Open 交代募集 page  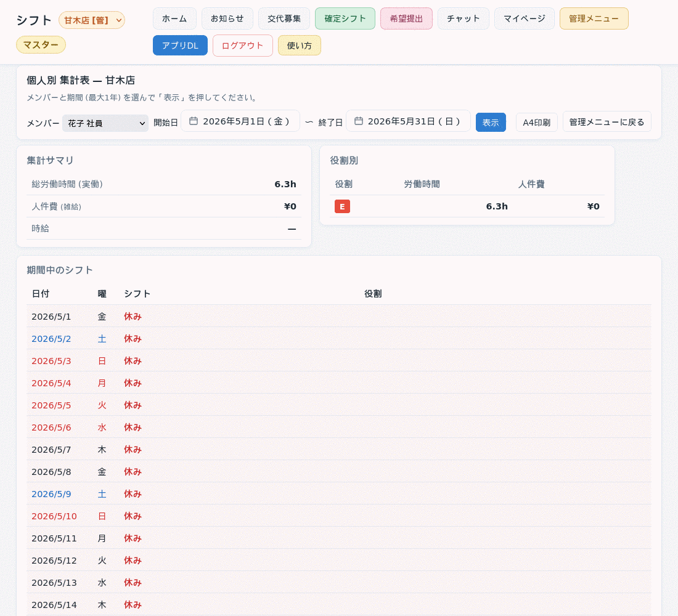point(284,18)
